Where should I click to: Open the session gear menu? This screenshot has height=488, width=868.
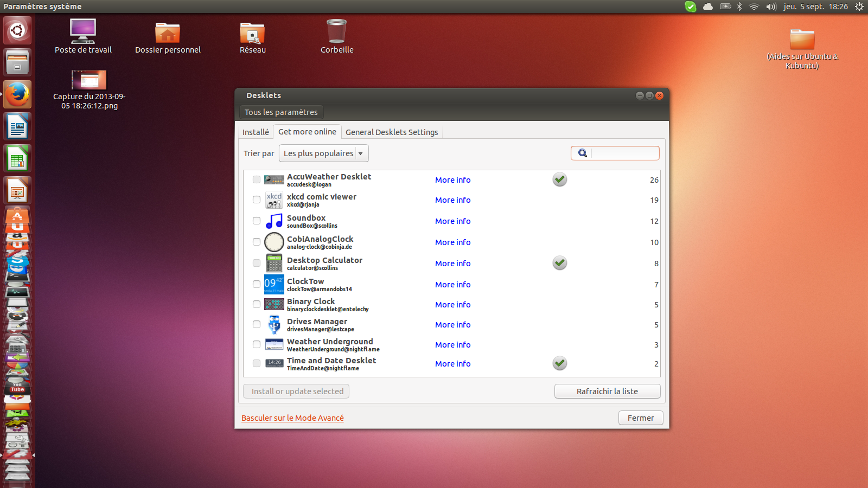(x=859, y=7)
